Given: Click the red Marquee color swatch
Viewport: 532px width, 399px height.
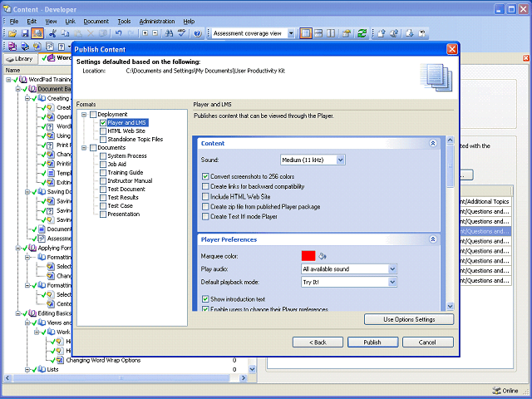Looking at the screenshot, I should pyautogui.click(x=308, y=256).
